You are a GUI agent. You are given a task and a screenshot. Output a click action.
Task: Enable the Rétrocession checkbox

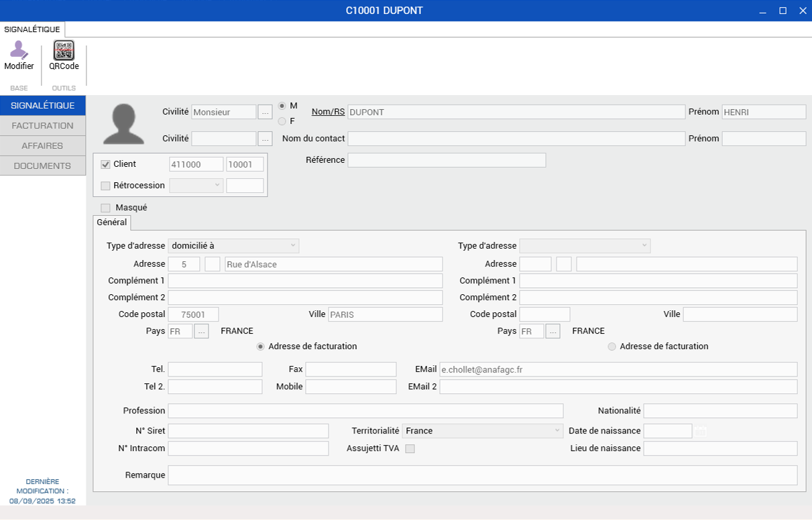[x=106, y=186]
